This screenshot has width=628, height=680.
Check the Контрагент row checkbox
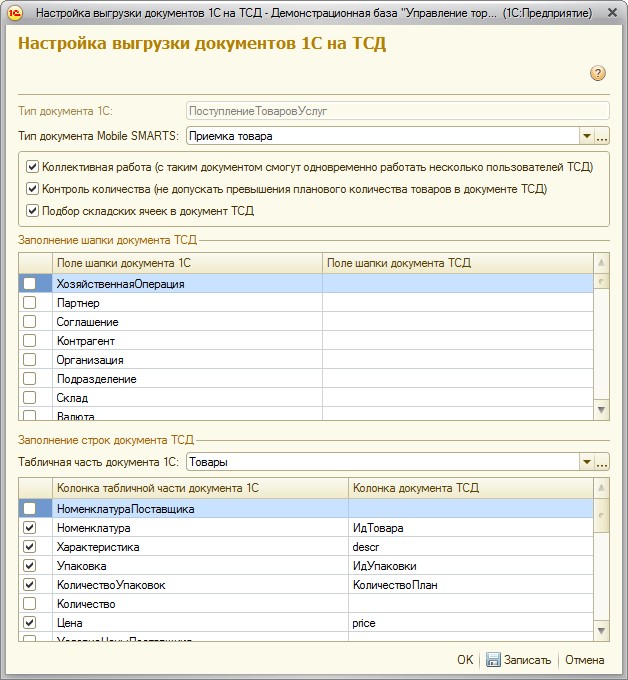coord(29,341)
